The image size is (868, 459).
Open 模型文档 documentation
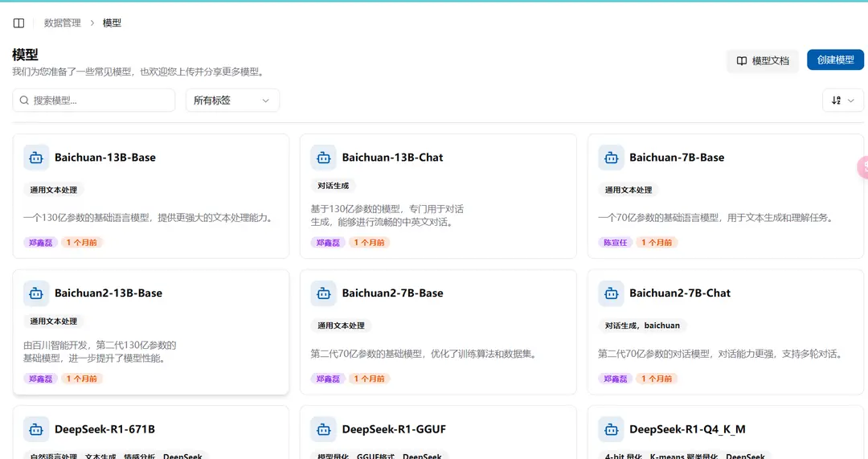pos(763,61)
